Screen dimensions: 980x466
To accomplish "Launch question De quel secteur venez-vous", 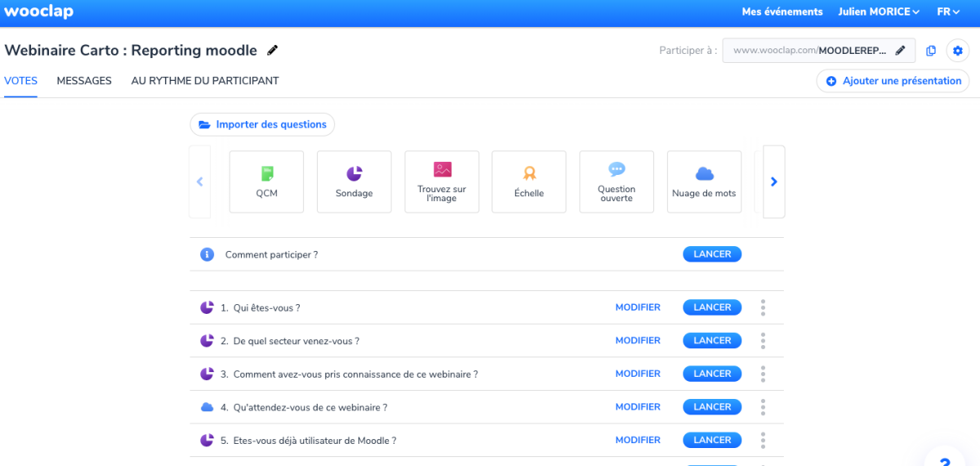I will (712, 341).
